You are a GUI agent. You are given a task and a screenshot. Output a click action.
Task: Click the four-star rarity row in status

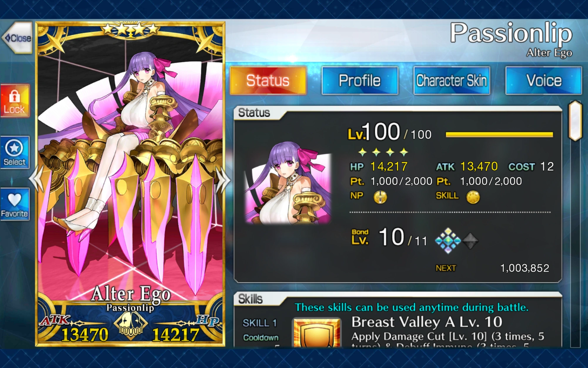click(383, 152)
